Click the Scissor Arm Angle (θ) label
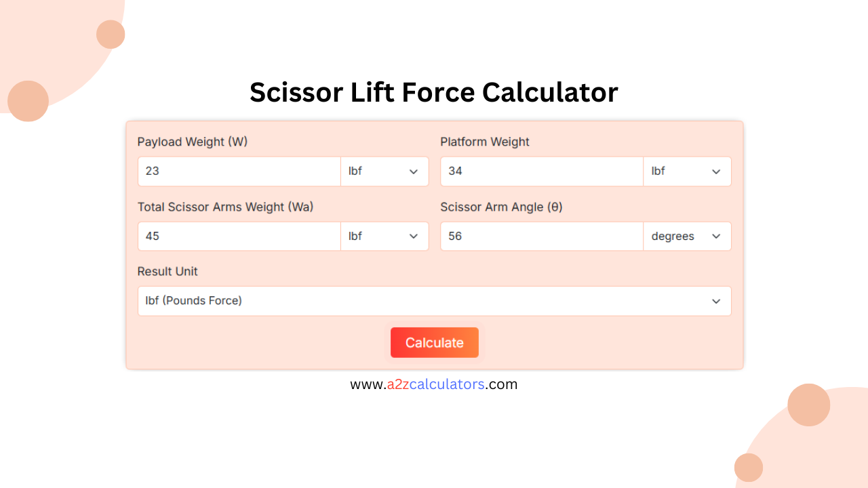 (501, 207)
